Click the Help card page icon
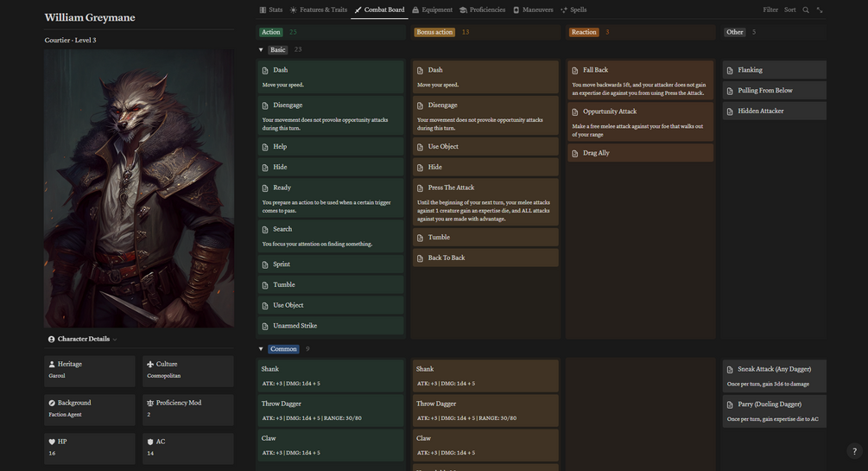Image resolution: width=868 pixels, height=471 pixels. coord(265,147)
